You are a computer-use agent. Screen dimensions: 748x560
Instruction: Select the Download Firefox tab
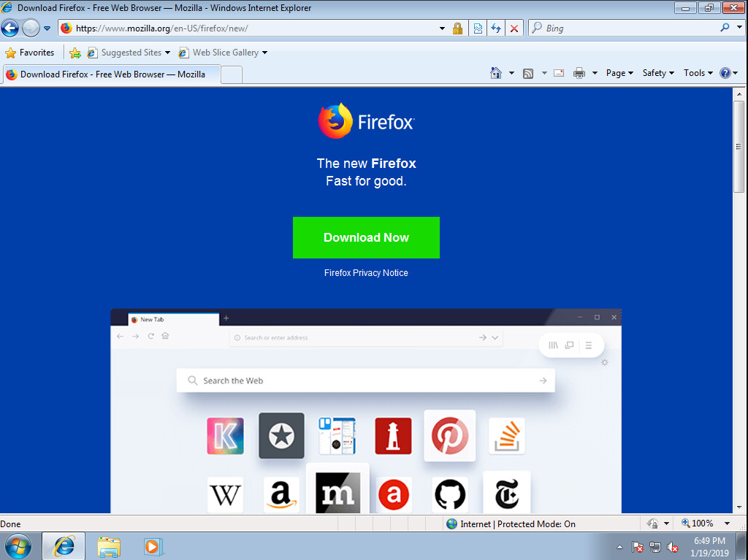coord(110,74)
